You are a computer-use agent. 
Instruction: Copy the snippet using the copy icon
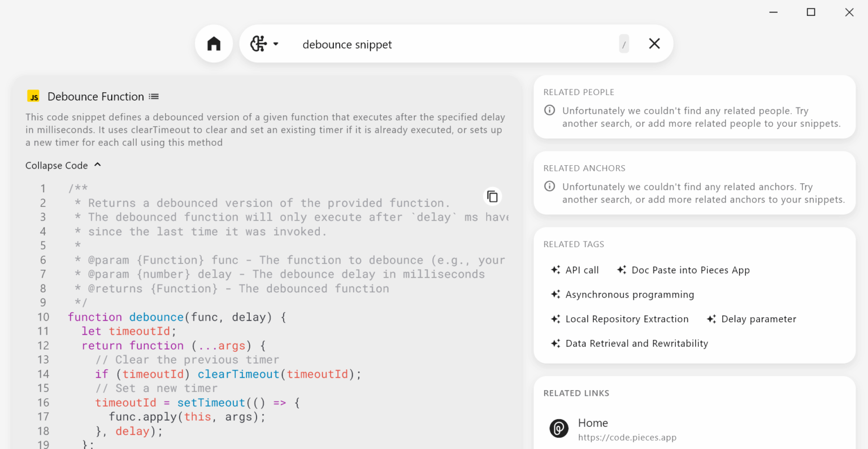492,196
